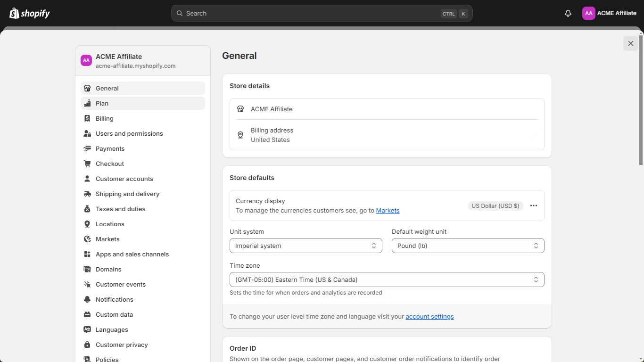Click the Billing address row
The height and width of the screenshot is (362, 644).
[x=387, y=135]
